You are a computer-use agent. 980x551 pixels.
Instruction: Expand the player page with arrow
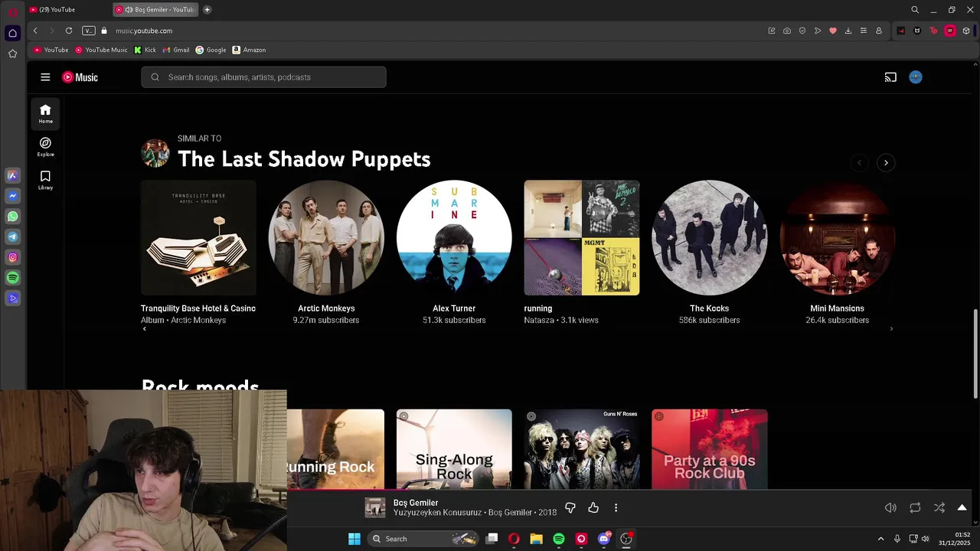(x=962, y=507)
